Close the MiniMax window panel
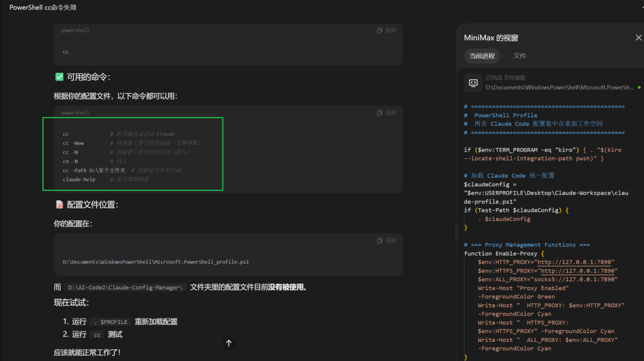This screenshot has width=644, height=361. click(x=638, y=38)
